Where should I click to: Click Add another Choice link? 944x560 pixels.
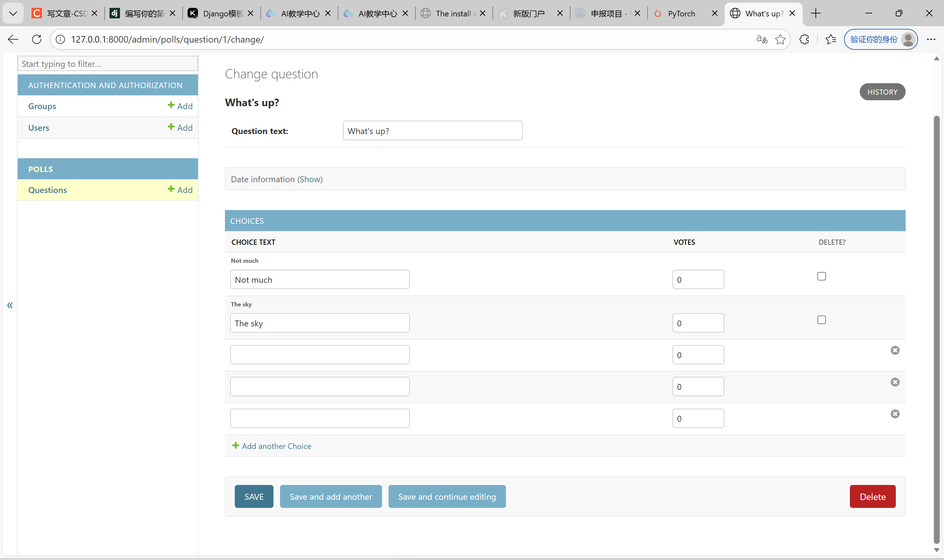click(x=276, y=446)
